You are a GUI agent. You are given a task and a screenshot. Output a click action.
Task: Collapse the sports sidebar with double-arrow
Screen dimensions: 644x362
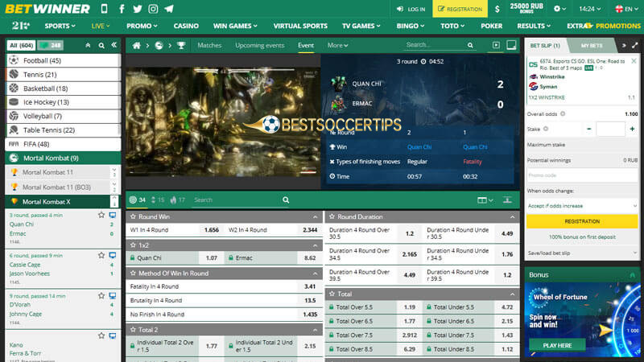(114, 45)
